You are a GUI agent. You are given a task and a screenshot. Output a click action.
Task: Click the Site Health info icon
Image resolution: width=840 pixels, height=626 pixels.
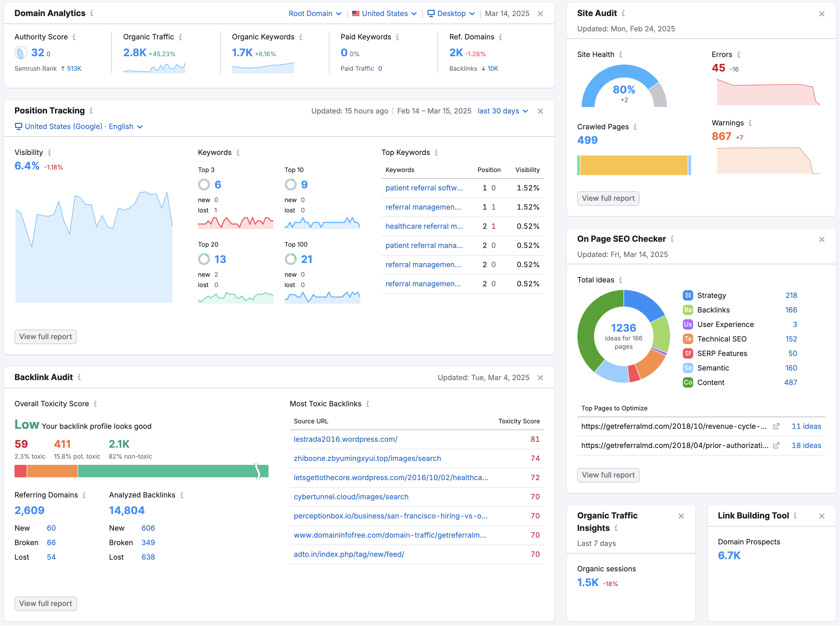tap(620, 55)
